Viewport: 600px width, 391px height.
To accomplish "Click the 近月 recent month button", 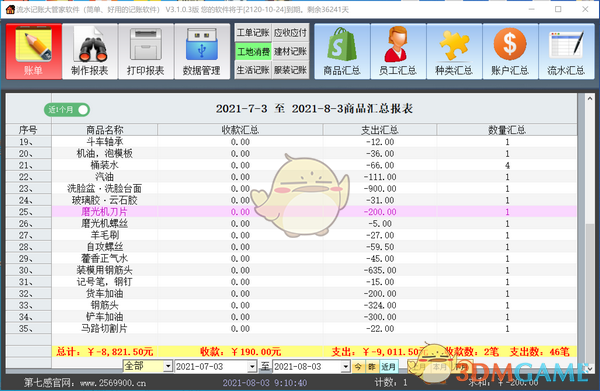I will pyautogui.click(x=388, y=367).
